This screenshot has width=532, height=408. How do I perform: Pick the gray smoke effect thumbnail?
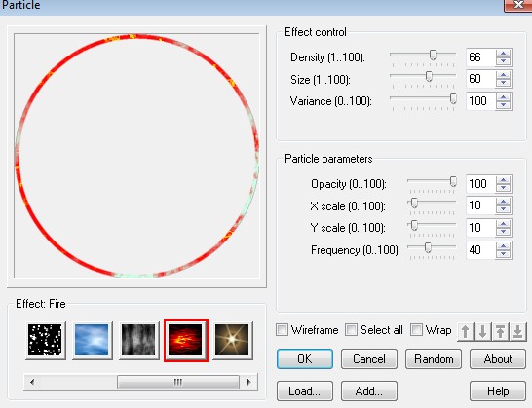point(138,340)
